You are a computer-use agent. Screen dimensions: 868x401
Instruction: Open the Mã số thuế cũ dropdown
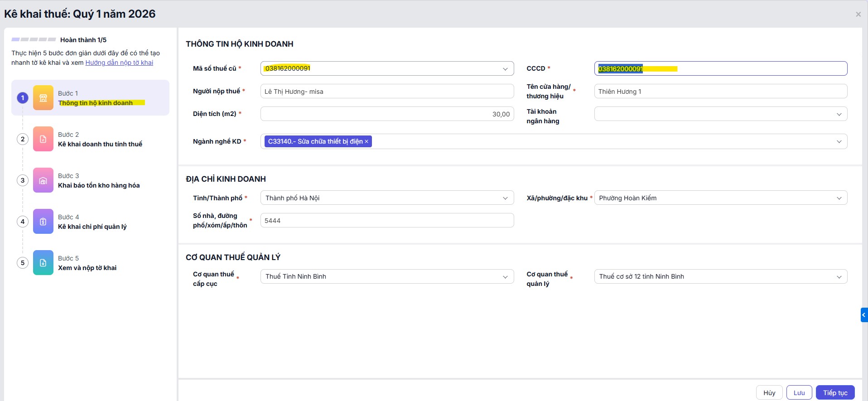505,69
